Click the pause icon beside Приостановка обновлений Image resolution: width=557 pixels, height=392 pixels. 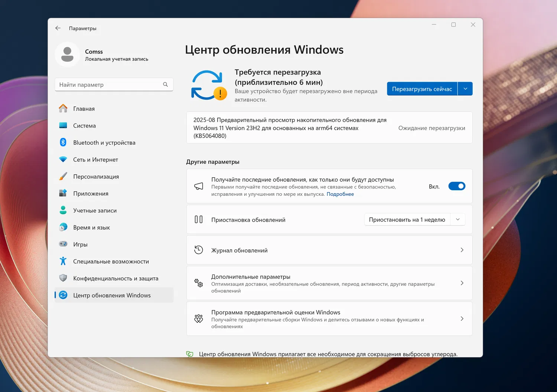[199, 220]
